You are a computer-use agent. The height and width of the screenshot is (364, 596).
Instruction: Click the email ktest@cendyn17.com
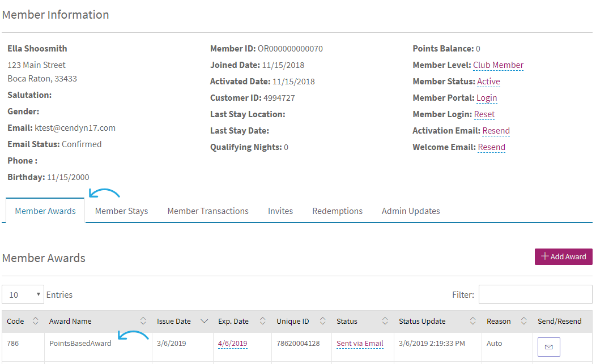(75, 128)
